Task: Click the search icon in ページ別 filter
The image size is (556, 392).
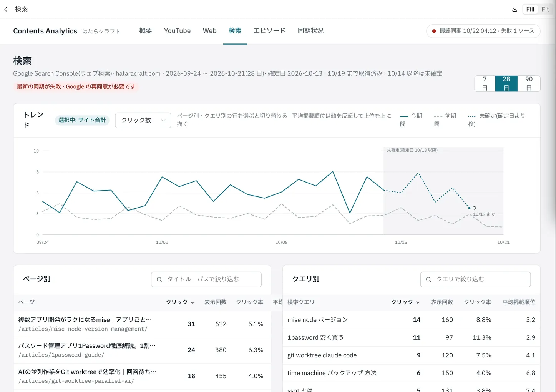Action: [159, 279]
